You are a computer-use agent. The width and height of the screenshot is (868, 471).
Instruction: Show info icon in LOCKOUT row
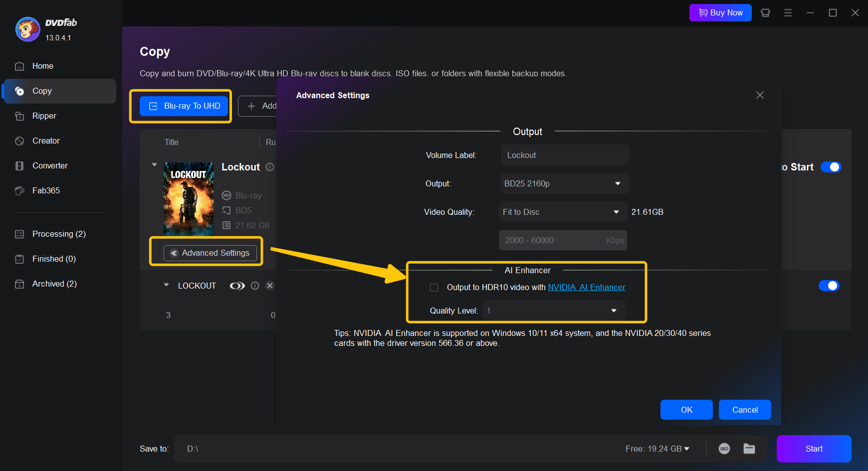pos(255,286)
